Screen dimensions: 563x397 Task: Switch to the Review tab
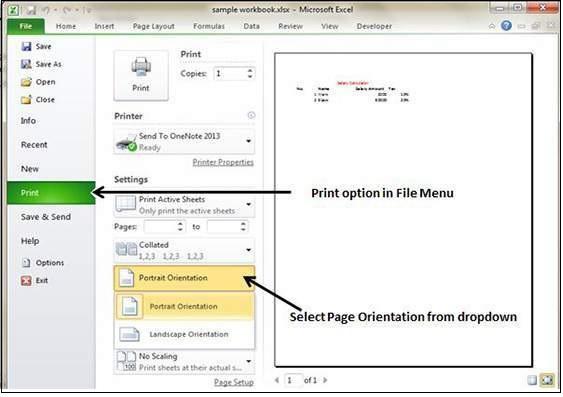[x=290, y=26]
